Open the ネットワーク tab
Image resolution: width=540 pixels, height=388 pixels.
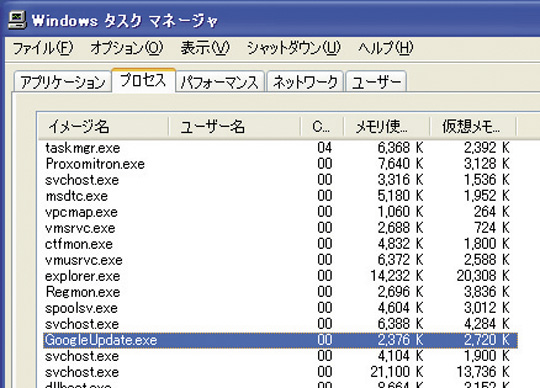click(305, 82)
